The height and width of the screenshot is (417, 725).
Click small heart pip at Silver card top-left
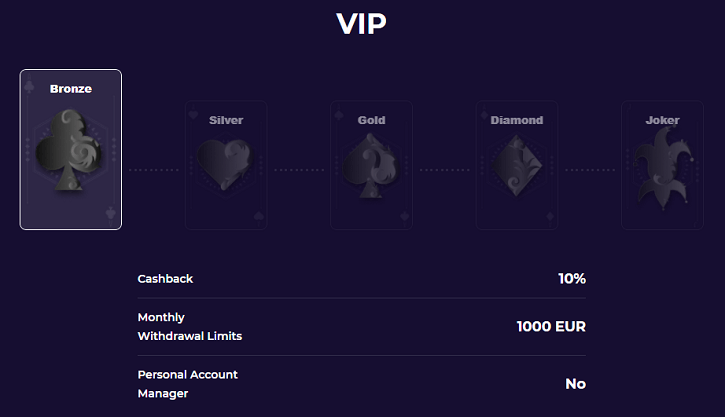click(x=192, y=114)
